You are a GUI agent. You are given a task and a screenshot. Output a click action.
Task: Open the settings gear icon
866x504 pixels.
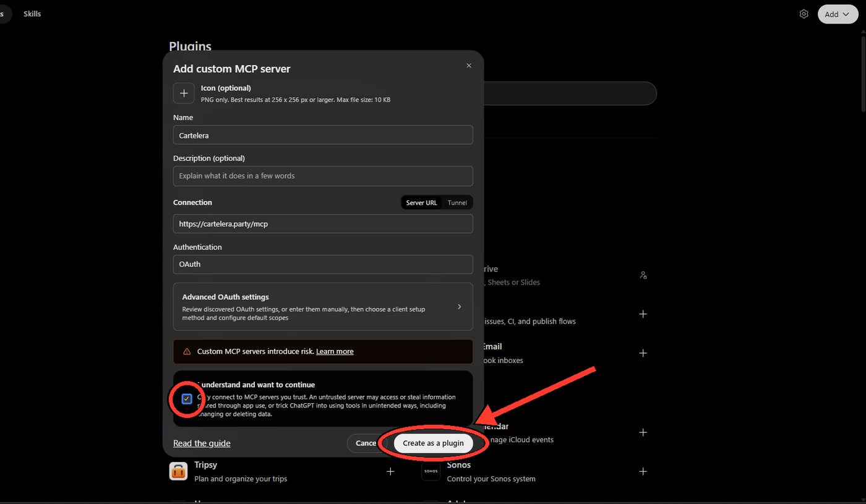click(804, 14)
